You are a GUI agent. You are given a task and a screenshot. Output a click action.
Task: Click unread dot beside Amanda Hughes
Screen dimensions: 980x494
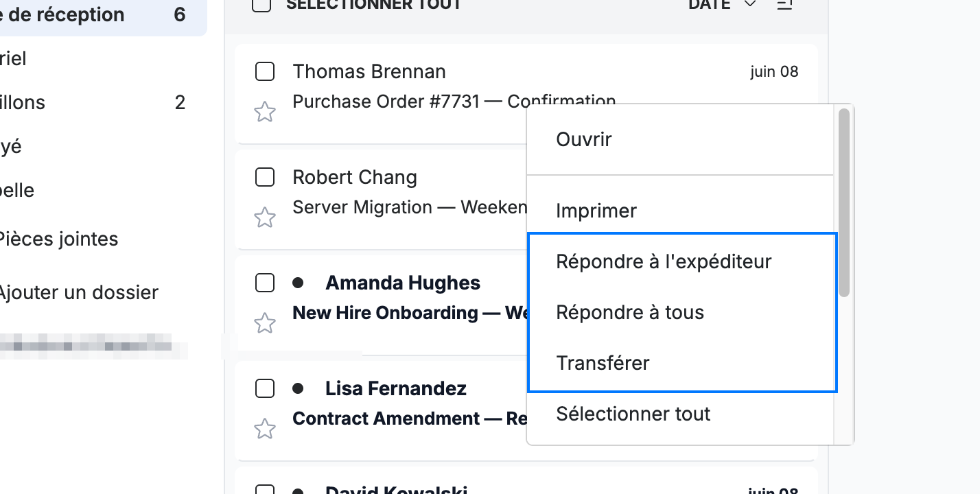[298, 283]
